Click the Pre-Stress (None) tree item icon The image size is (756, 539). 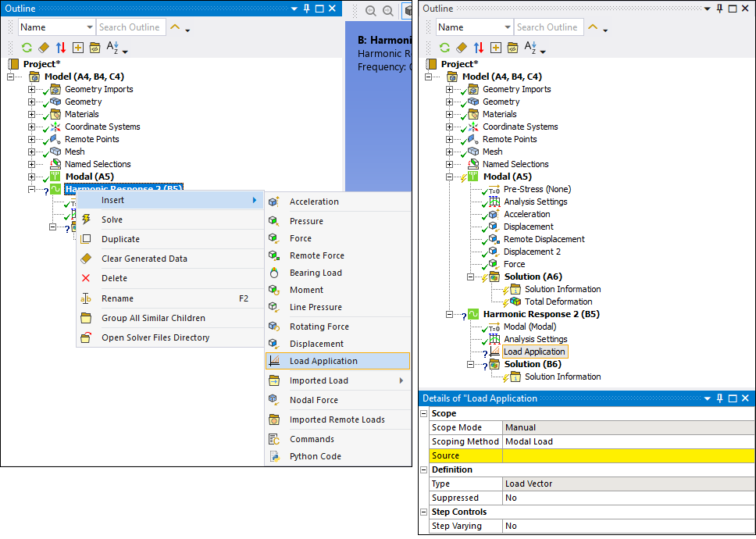pyautogui.click(x=494, y=189)
